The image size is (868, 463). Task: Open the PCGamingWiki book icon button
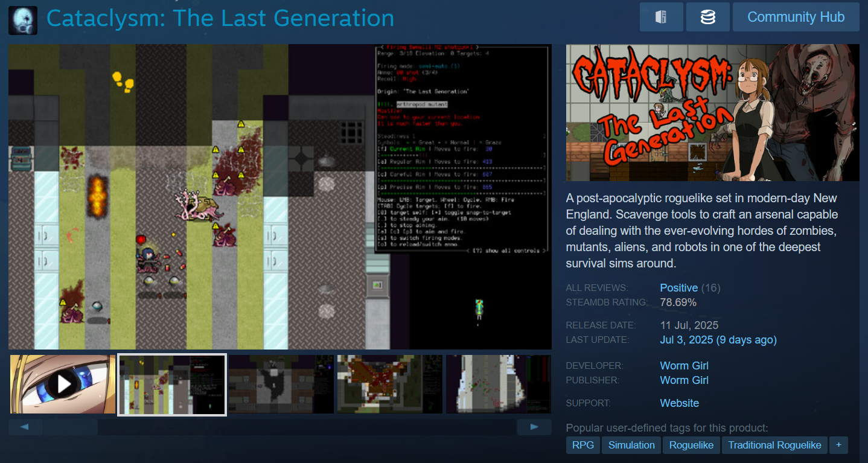pos(662,17)
